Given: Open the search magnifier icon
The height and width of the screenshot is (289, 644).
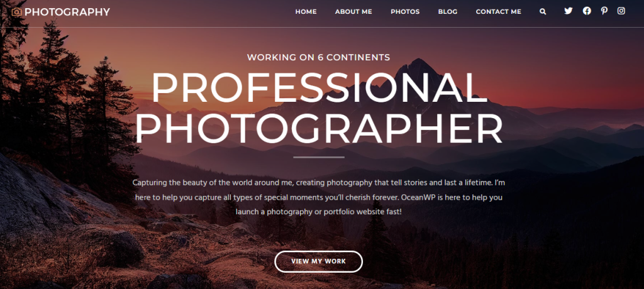Looking at the screenshot, I should (x=543, y=12).
